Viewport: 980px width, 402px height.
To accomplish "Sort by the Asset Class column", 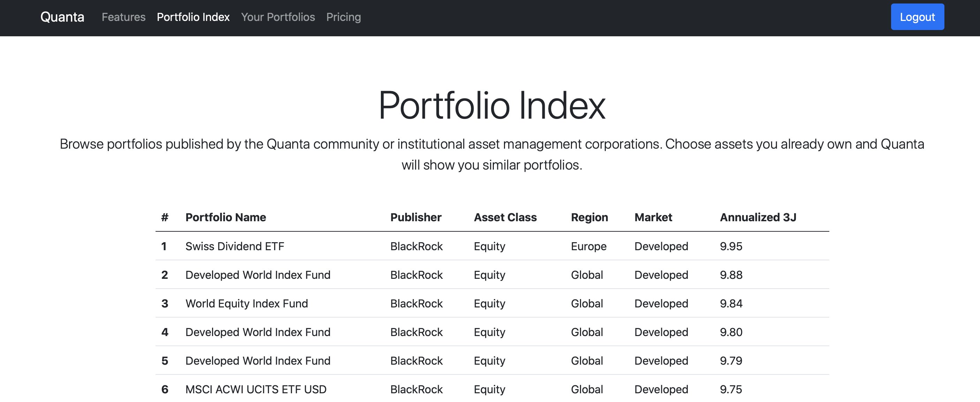I will tap(506, 217).
